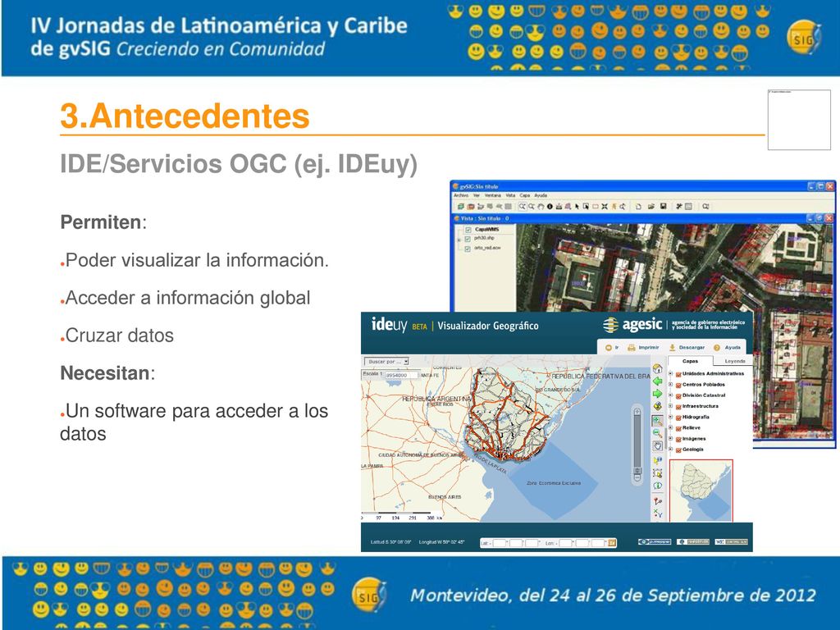Screen dimensions: 840x630
Task: Click the zoom full extent icon in gvSIG
Action: tap(605, 206)
